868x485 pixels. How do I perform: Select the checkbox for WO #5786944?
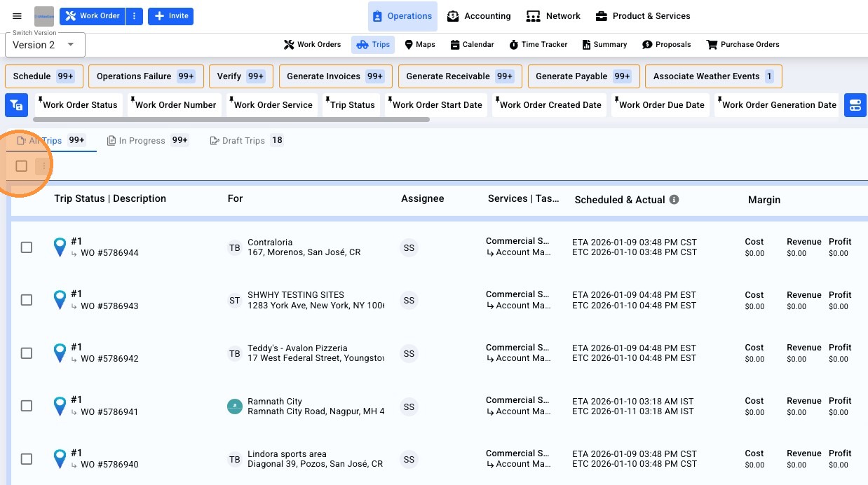tap(27, 247)
